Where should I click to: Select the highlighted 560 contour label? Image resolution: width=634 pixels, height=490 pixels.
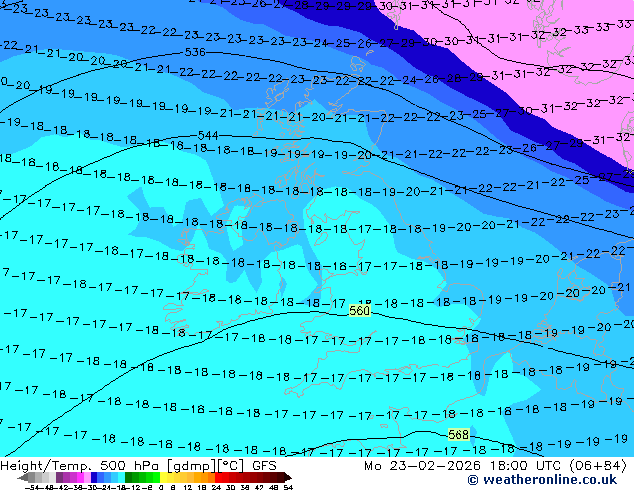tap(359, 310)
